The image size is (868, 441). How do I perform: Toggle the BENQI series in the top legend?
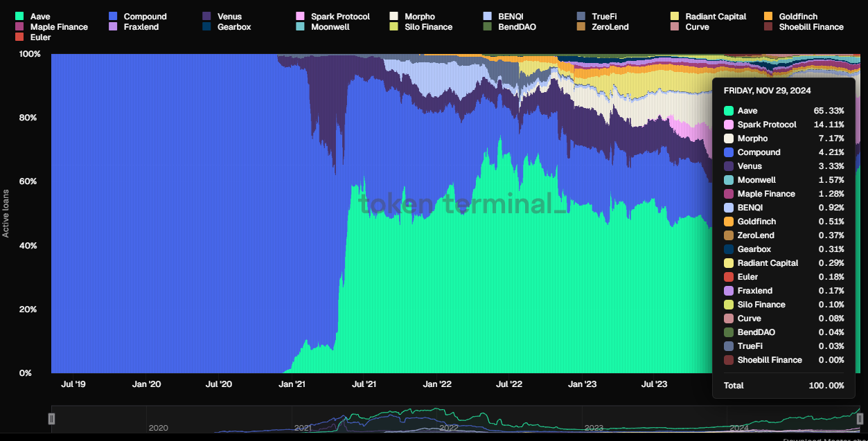tap(503, 16)
